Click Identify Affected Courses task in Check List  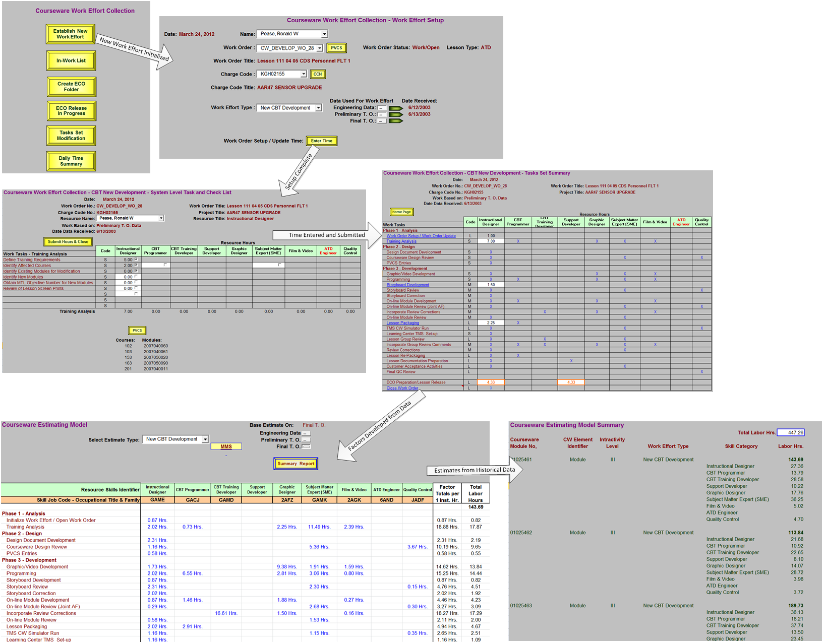coord(27,266)
